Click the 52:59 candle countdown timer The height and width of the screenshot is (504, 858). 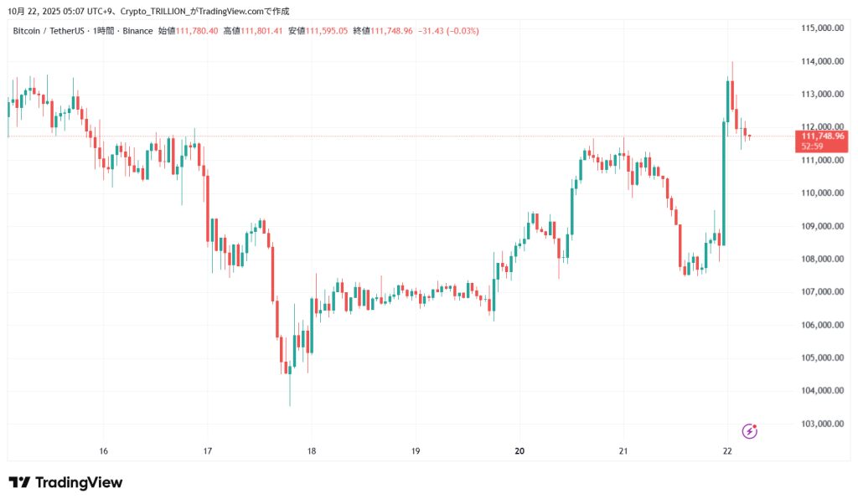coord(813,147)
